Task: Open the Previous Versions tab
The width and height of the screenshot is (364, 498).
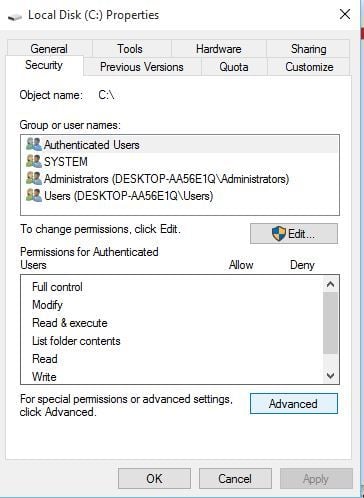Action: point(142,67)
